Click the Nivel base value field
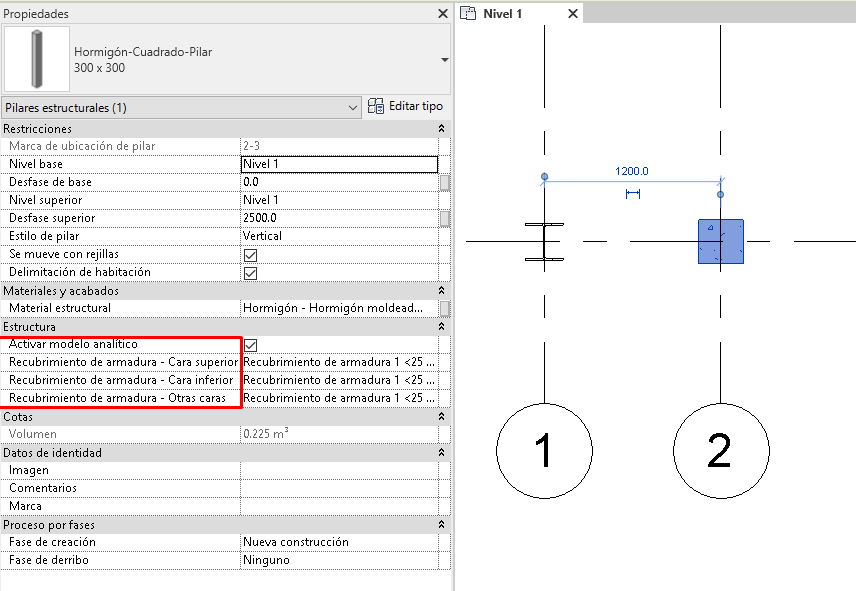The height and width of the screenshot is (591, 856). pos(339,164)
